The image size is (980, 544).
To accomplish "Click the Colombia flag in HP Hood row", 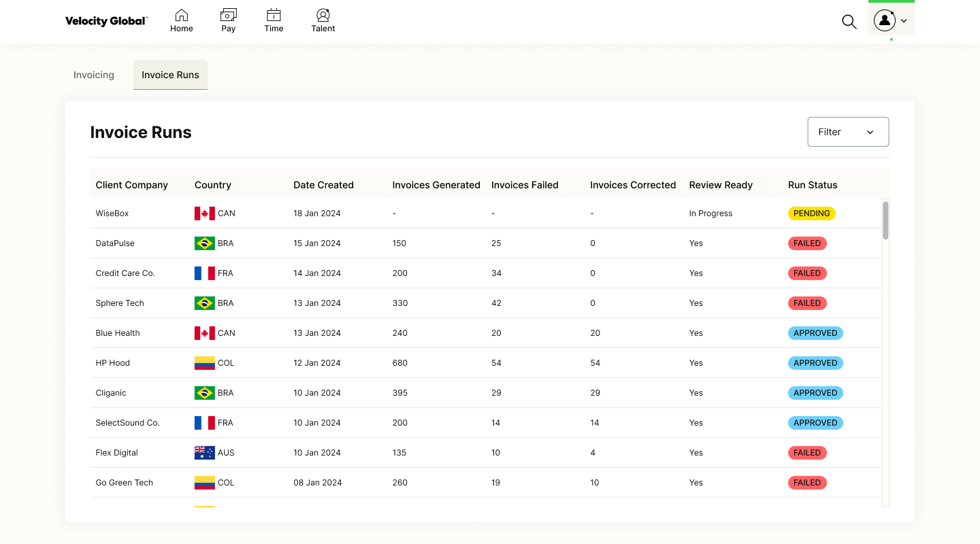I will pyautogui.click(x=205, y=363).
